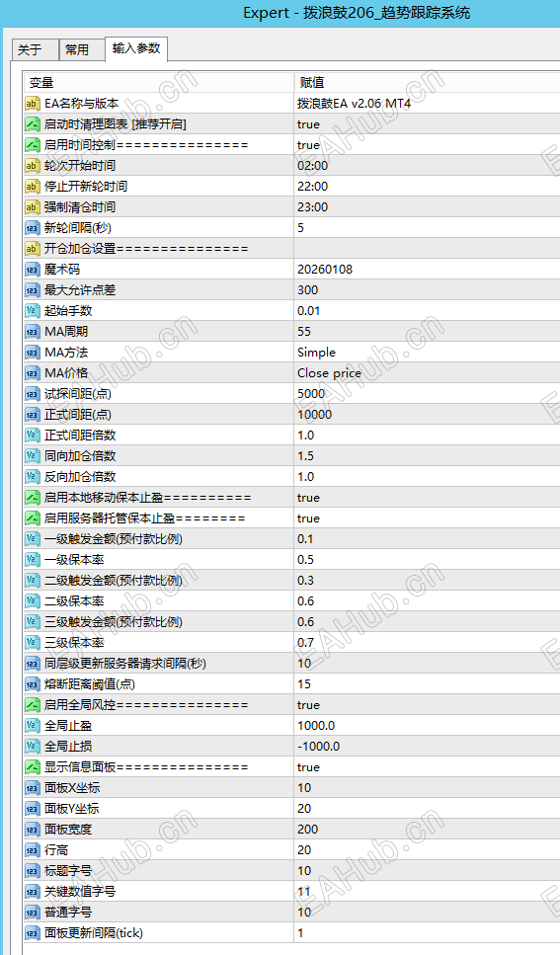Click the boolean icon beside 显示信息面板
This screenshot has height=955, width=560.
click(x=33, y=766)
